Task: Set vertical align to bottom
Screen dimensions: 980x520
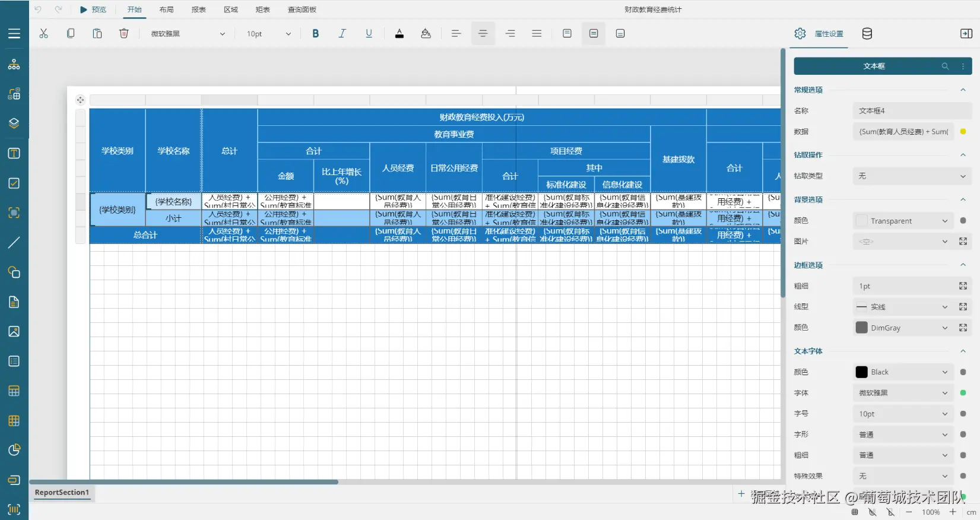Action: [620, 34]
